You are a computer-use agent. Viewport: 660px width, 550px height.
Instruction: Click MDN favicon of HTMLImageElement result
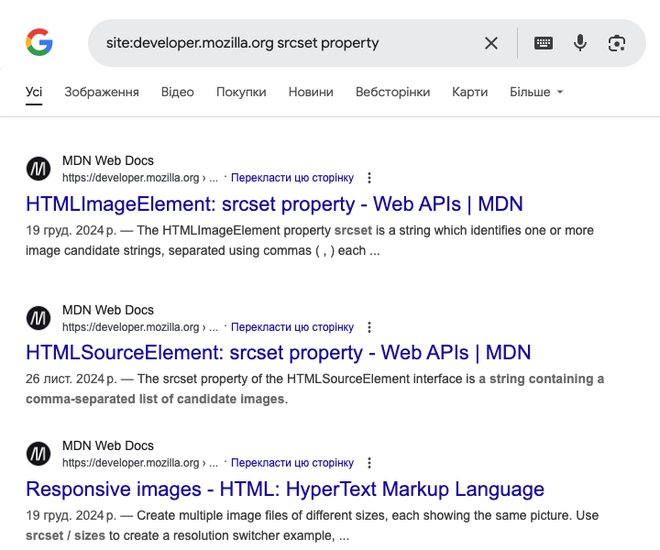coord(38,169)
